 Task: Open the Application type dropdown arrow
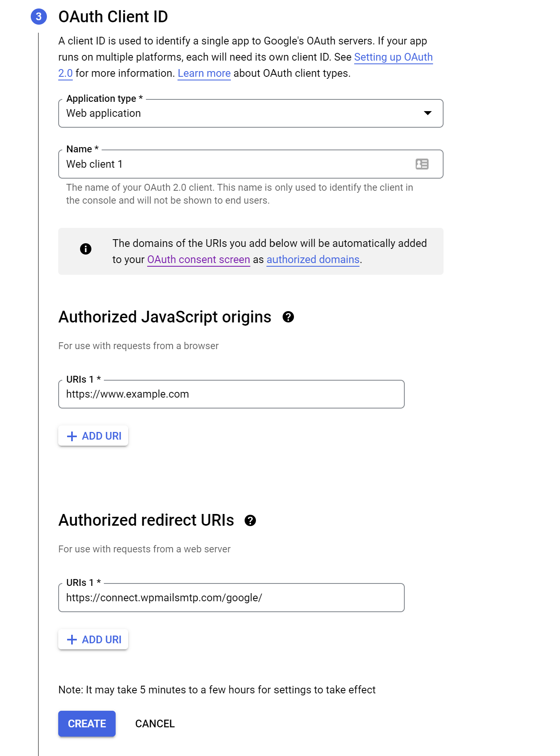point(428,113)
